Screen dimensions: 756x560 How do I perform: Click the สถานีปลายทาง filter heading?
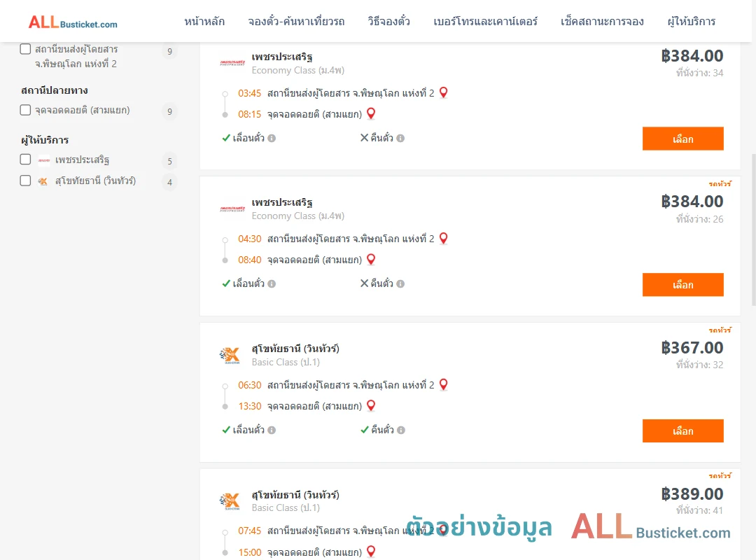point(55,90)
